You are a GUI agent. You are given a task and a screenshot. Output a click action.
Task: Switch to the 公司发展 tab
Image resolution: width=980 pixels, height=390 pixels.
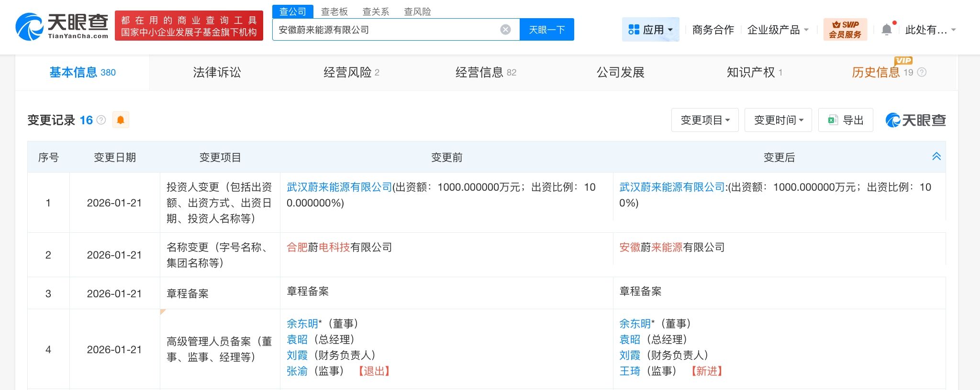(x=620, y=73)
